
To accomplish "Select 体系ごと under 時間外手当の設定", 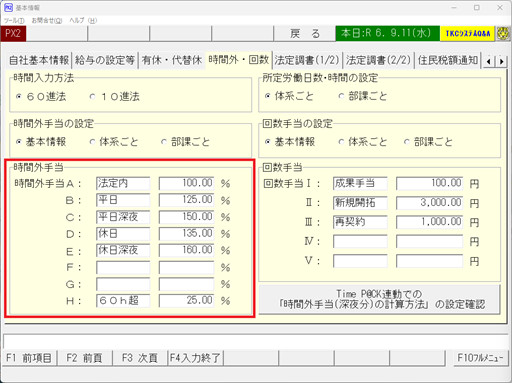I will 92,142.
